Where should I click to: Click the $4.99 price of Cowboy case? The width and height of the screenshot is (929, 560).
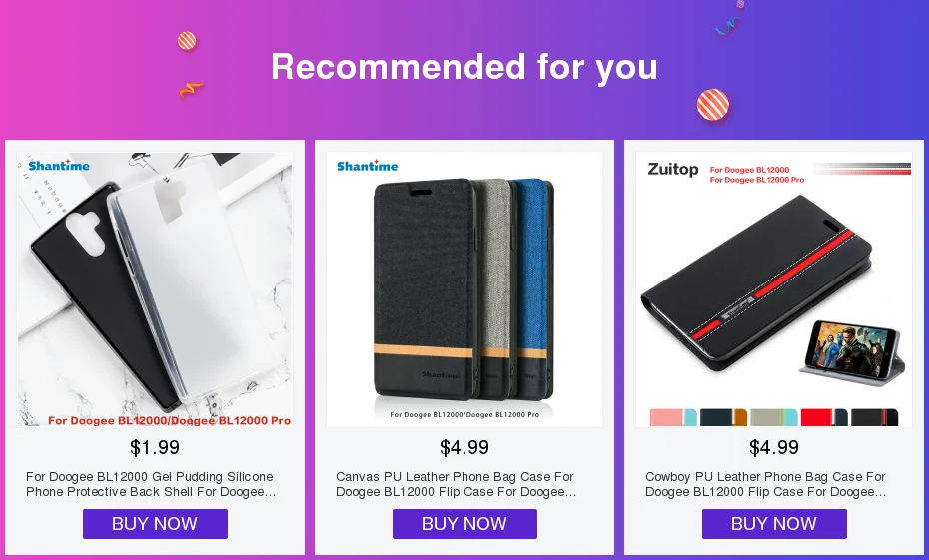click(774, 447)
